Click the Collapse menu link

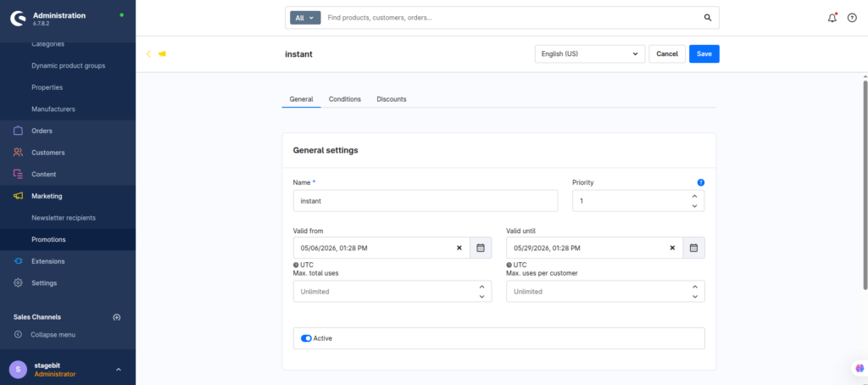[53, 335]
